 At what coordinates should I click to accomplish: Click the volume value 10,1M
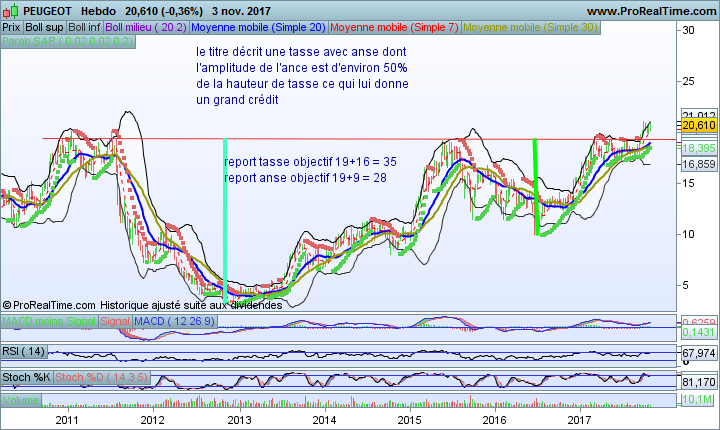tap(698, 400)
